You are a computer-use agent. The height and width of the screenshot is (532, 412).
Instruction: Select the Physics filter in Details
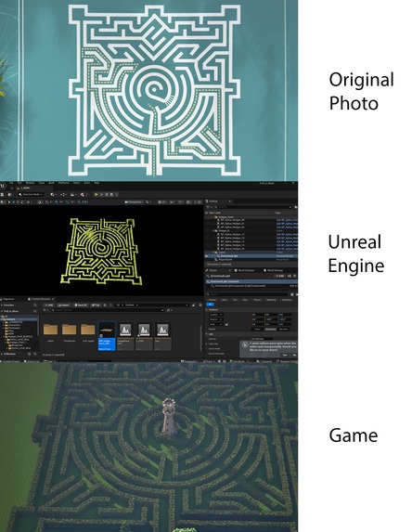pos(257,300)
